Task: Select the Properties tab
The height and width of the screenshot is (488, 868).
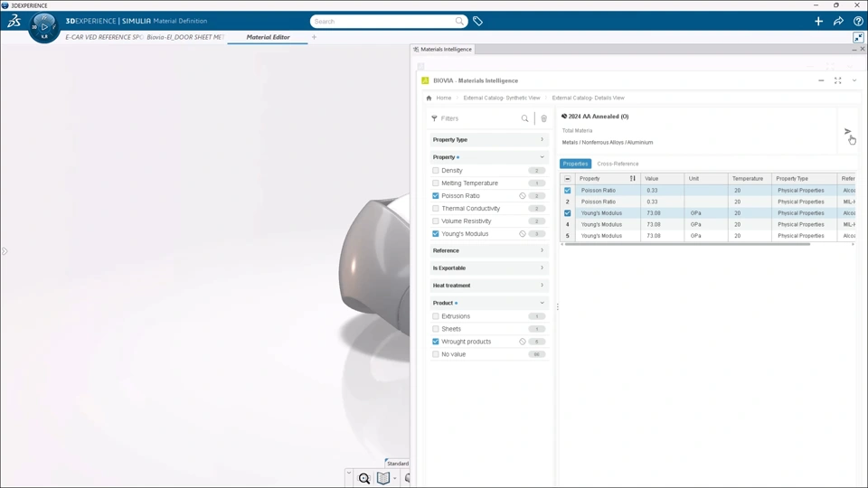Action: click(575, 164)
